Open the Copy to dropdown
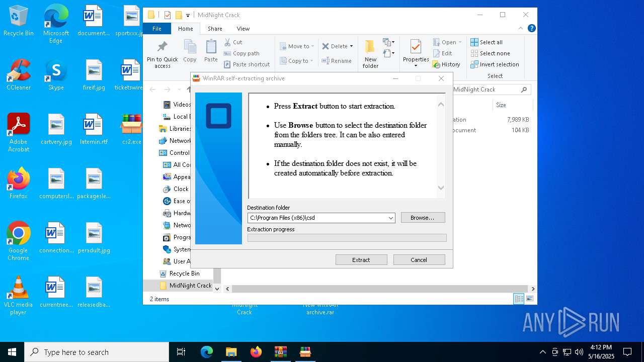The image size is (644, 362). pos(297,61)
